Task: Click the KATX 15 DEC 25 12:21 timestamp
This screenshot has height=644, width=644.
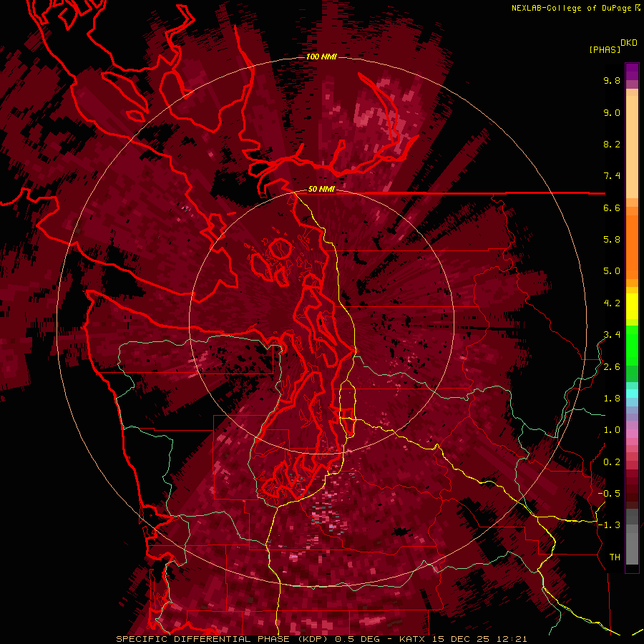Action: [463, 639]
